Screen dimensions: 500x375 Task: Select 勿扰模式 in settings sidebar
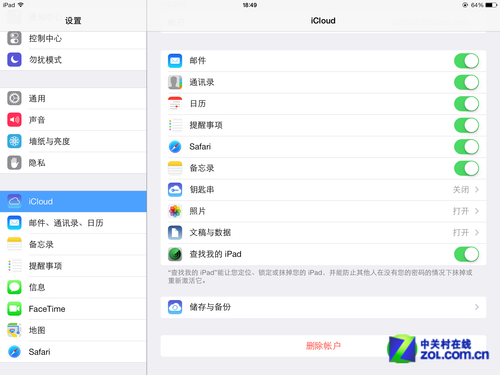click(x=73, y=60)
